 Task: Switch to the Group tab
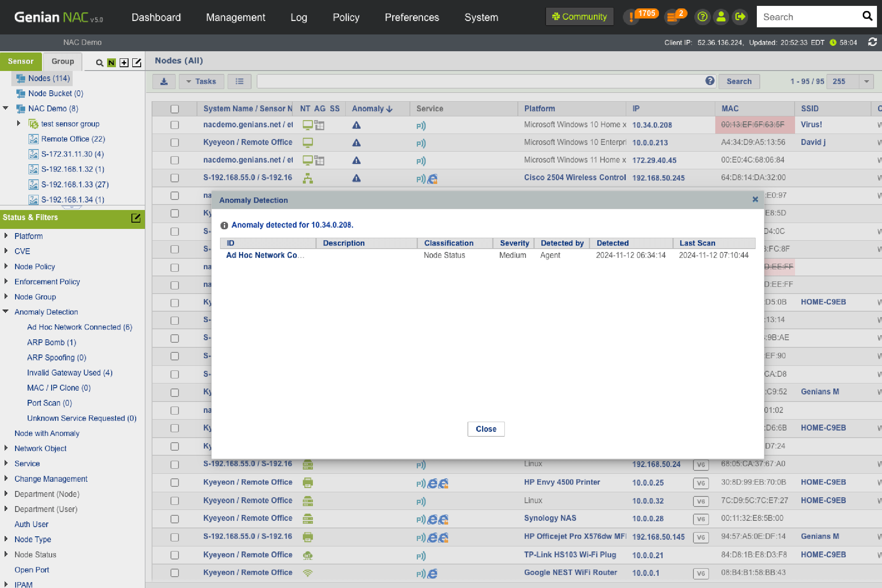[63, 61]
